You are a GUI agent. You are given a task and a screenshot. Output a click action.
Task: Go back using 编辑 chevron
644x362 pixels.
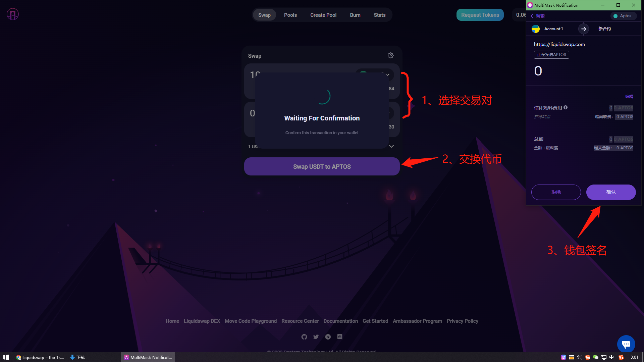tap(537, 16)
